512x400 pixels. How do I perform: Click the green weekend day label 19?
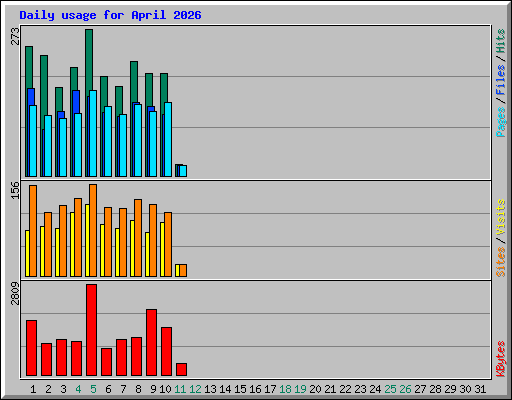pyautogui.click(x=300, y=389)
